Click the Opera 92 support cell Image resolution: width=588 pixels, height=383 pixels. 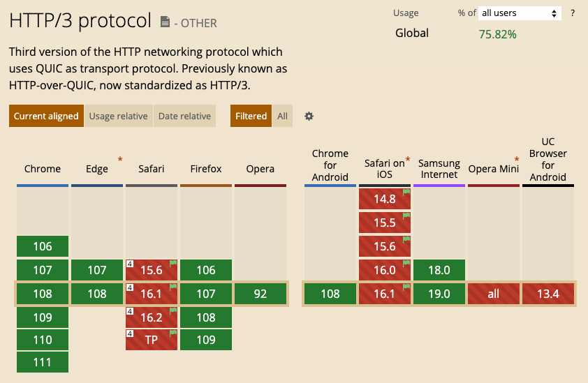(260, 294)
